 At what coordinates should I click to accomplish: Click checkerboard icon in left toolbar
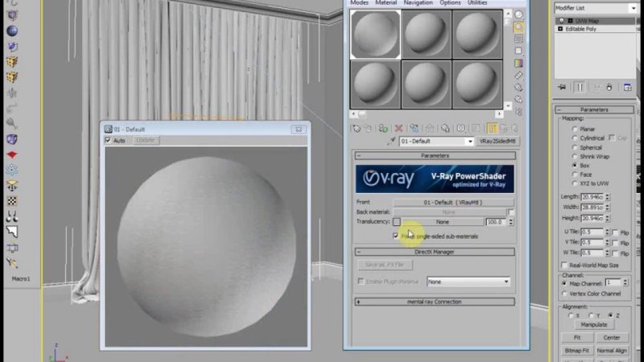(12, 201)
